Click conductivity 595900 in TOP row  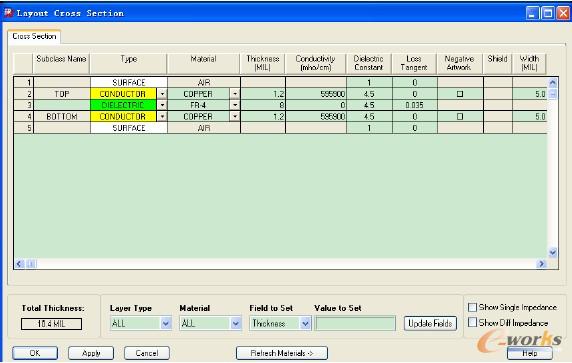pyautogui.click(x=316, y=94)
